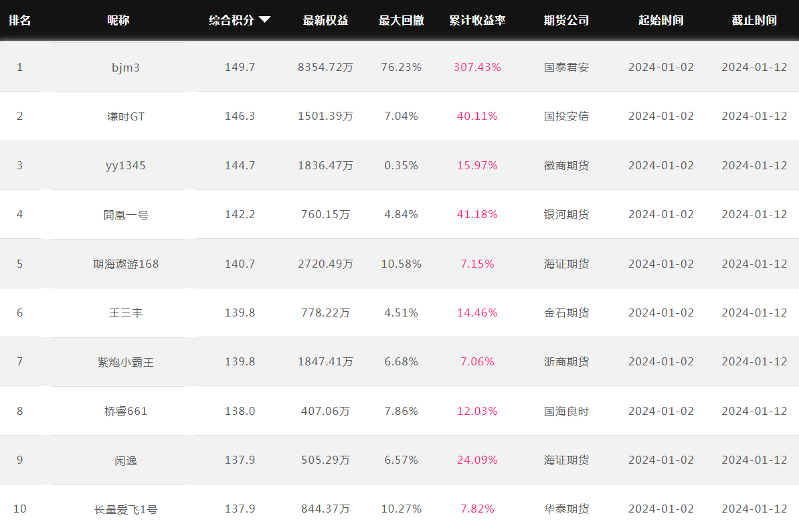Open the 长量爱飞1号 nickname entry
This screenshot has height=532, width=799.
[125, 509]
